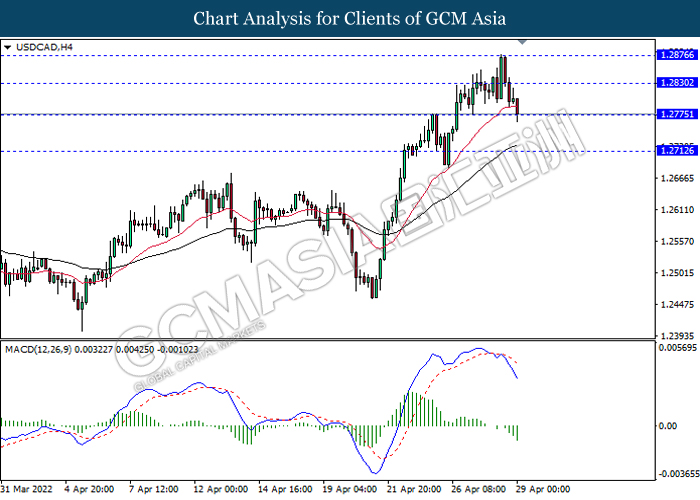Click the 1.26110 price axis value
700x500 pixels.
(677, 210)
